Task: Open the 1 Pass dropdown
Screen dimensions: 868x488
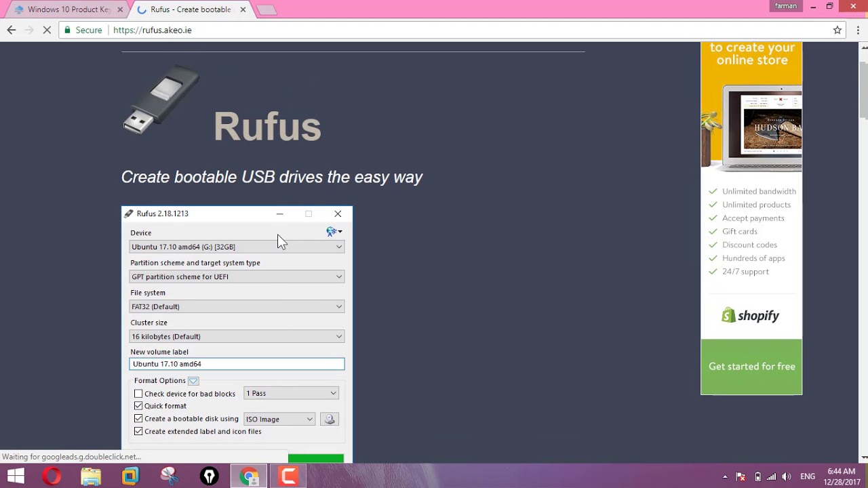Action: 291,393
